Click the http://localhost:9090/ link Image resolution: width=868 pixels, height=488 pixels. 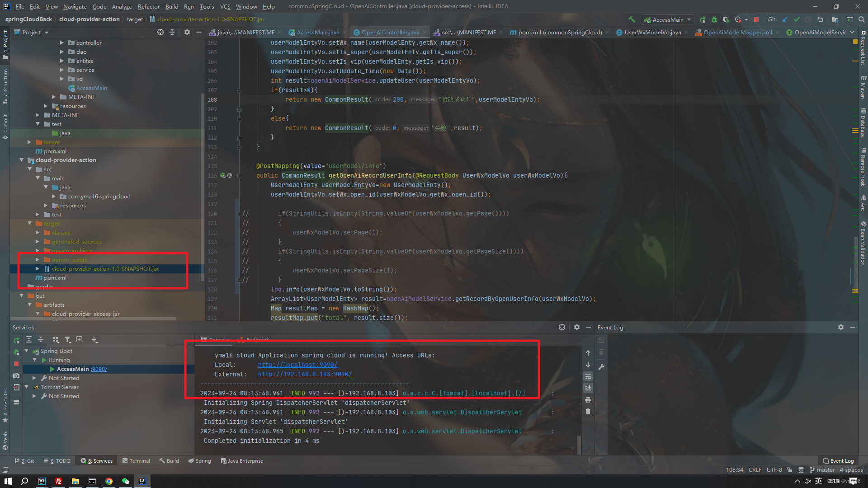pyautogui.click(x=297, y=365)
